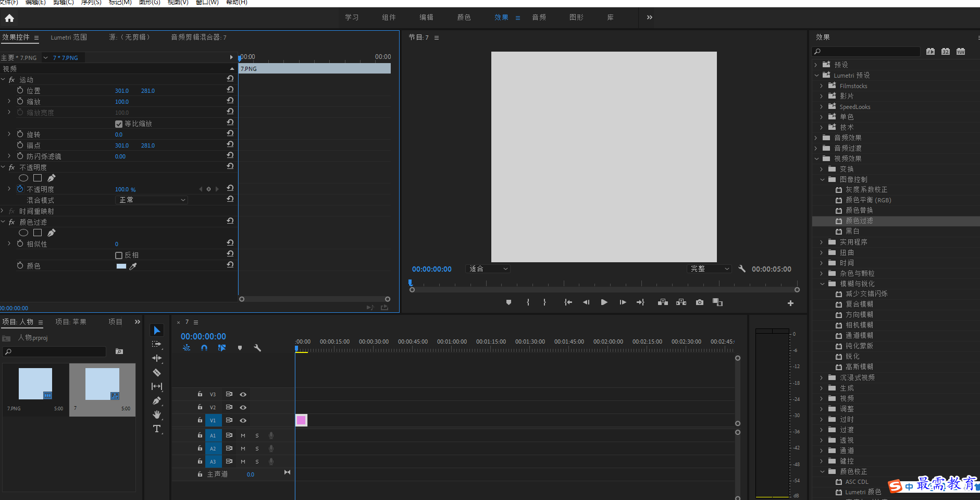Click the Home icon
Screen dimensions: 980x500
coord(9,18)
